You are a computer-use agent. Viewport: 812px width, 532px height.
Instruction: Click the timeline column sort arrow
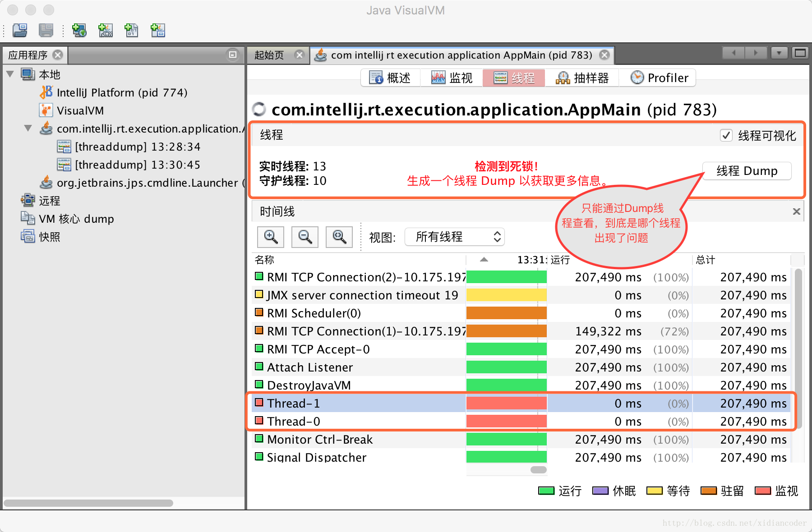[484, 259]
